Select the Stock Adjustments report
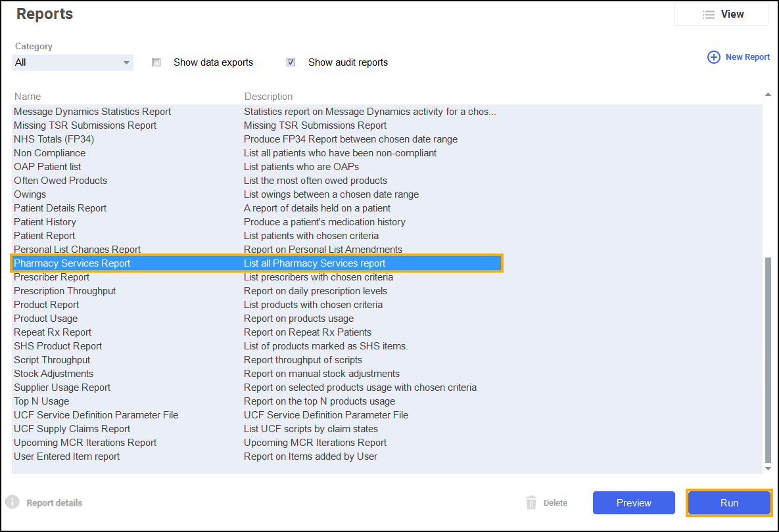 pyautogui.click(x=53, y=374)
